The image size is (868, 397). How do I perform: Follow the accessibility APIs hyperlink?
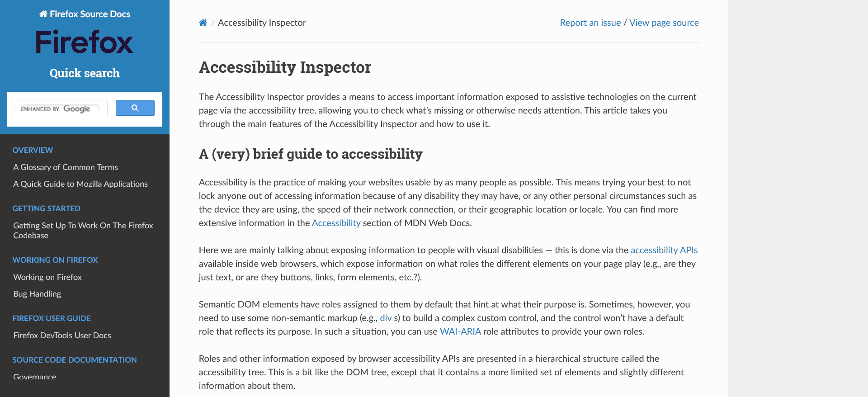[664, 250]
